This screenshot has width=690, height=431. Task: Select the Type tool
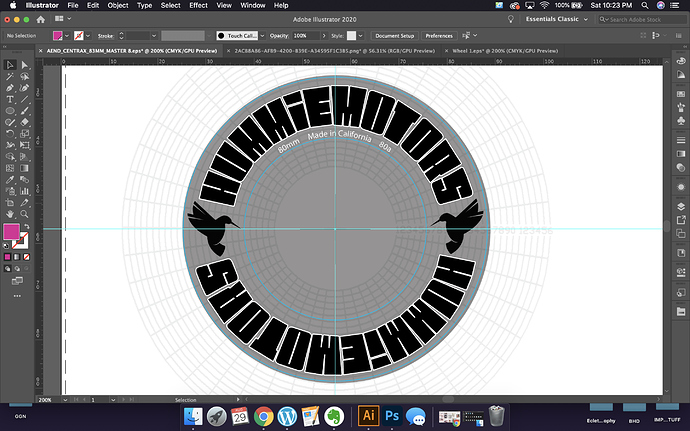10,99
